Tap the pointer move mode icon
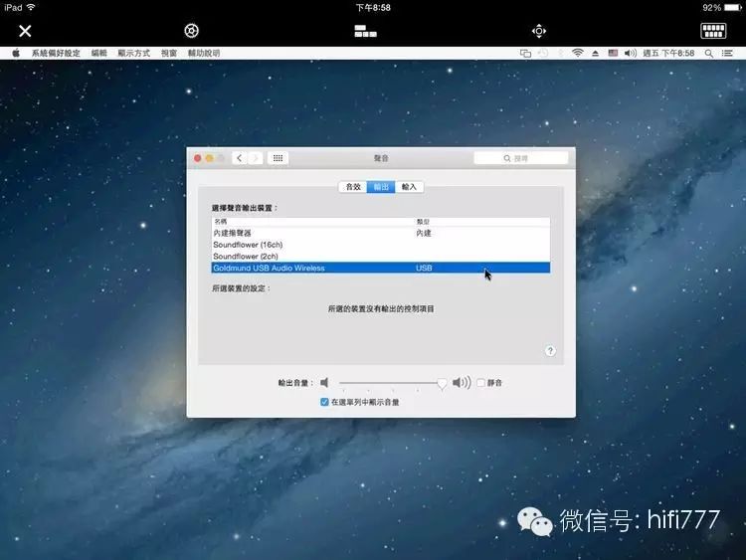Viewport: 746px width, 560px height. pyautogui.click(x=538, y=32)
